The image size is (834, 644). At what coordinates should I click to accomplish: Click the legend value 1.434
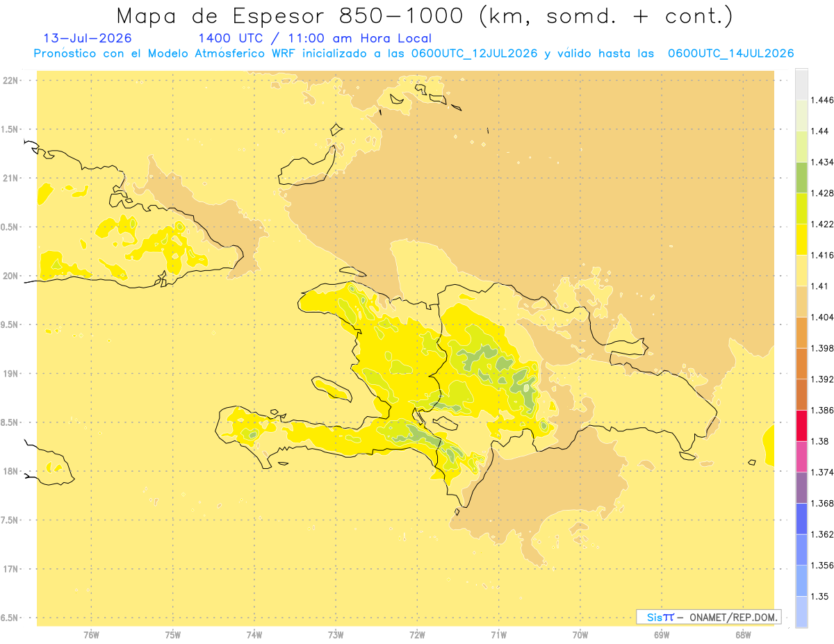[x=822, y=162]
